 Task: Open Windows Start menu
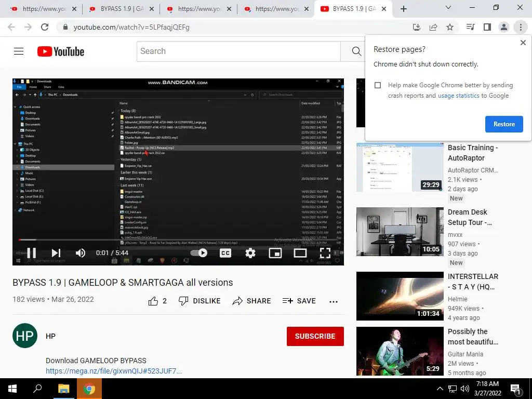[12, 389]
